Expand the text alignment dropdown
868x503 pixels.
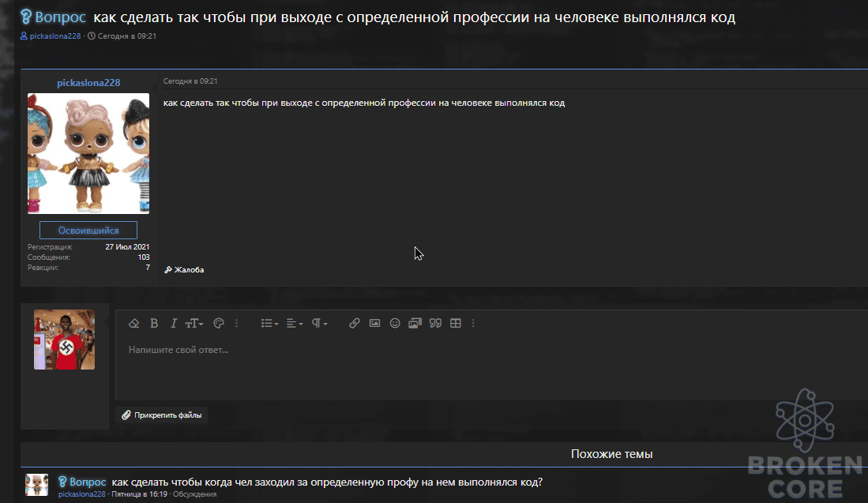point(295,323)
